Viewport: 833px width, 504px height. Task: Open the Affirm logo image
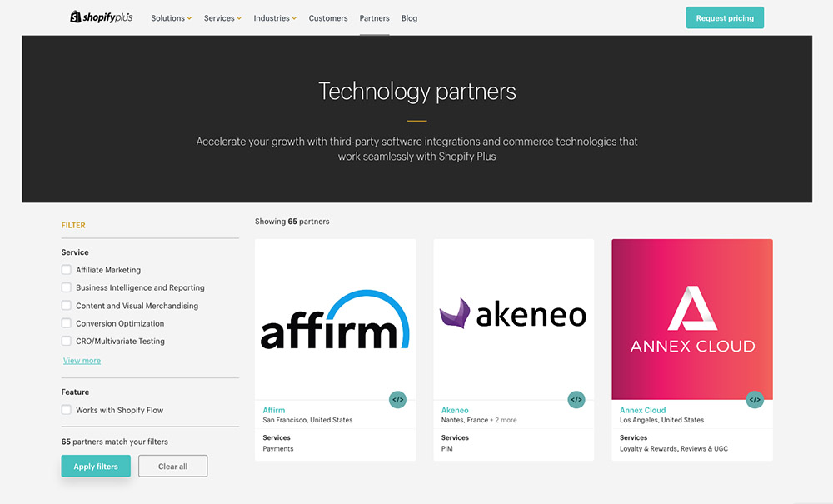(335, 319)
